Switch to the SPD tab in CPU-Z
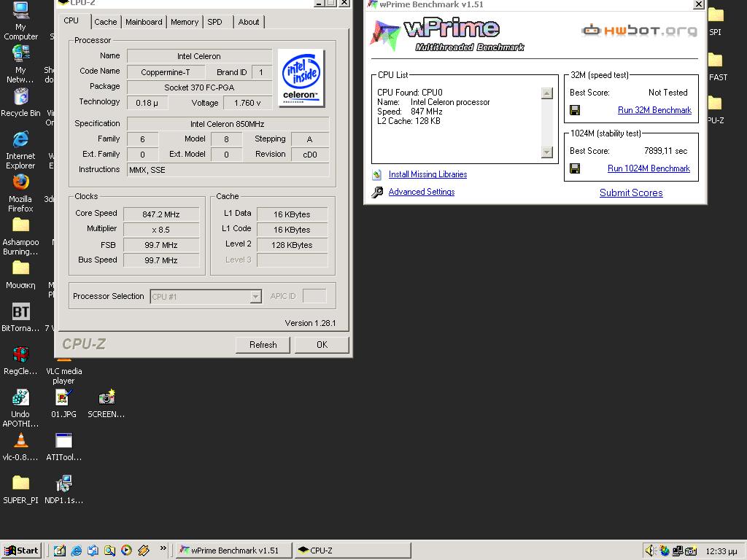The width and height of the screenshot is (747, 560). (x=215, y=22)
